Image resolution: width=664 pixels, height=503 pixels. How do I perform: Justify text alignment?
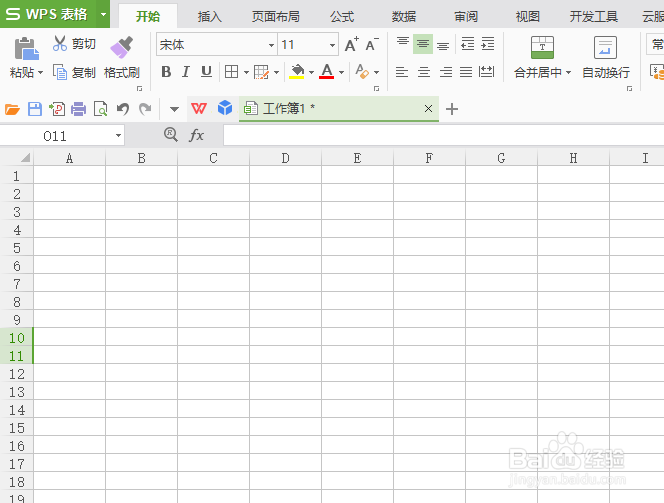tap(466, 72)
